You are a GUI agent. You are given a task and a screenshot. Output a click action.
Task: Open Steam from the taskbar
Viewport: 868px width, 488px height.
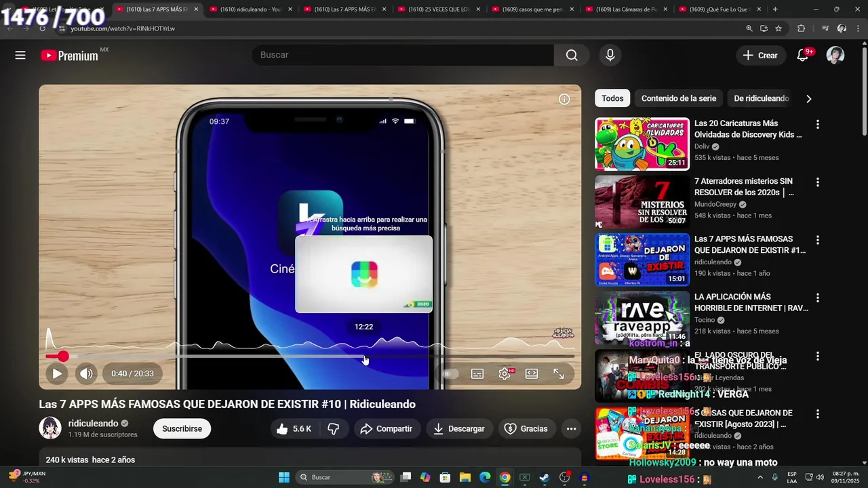[545, 477]
